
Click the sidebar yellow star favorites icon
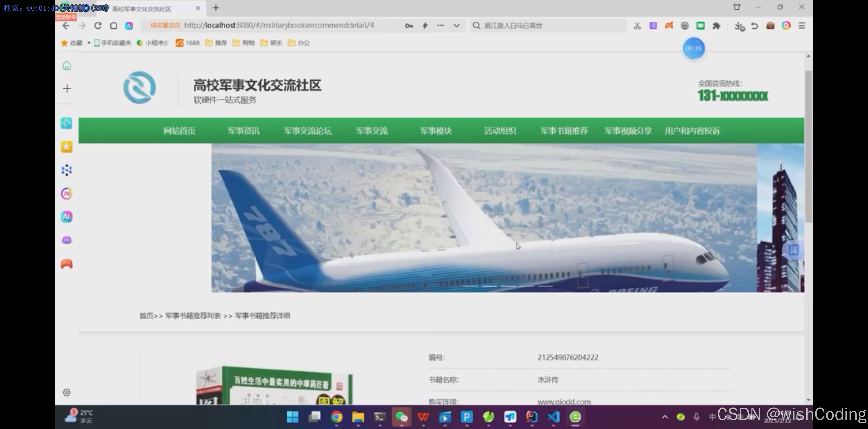67,146
